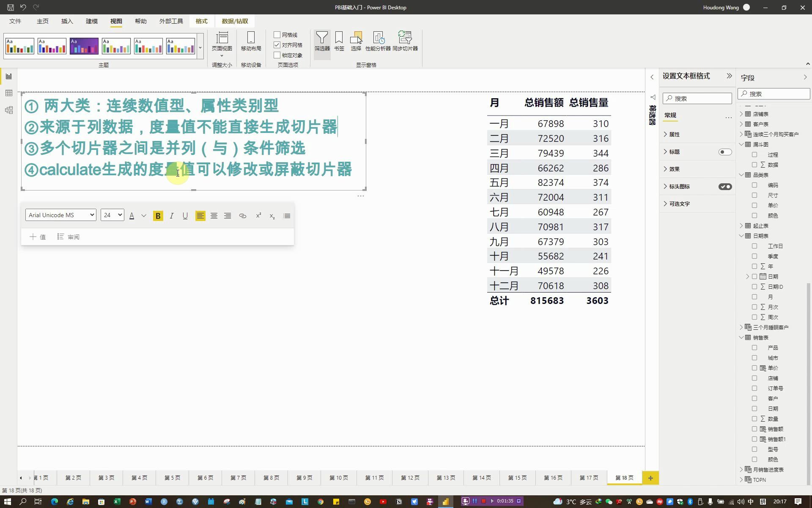Open the 建模 modeling ribbon tab
The width and height of the screenshot is (812, 508).
pos(92,21)
